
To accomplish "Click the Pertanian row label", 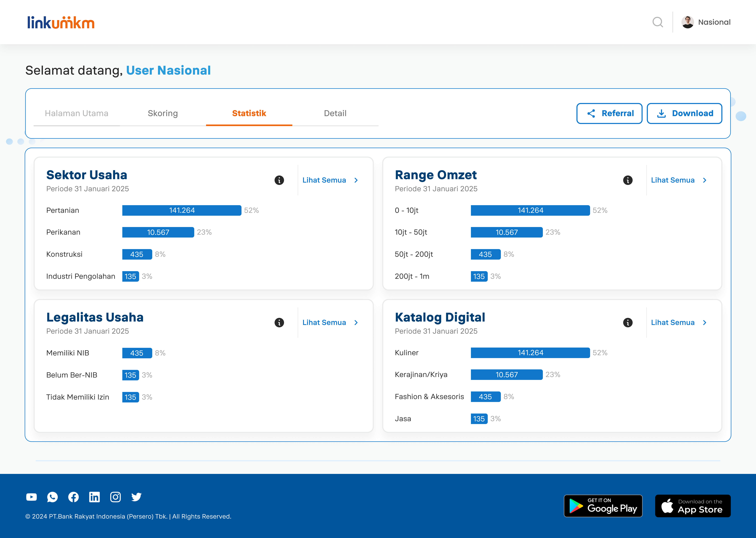I will 63,210.
